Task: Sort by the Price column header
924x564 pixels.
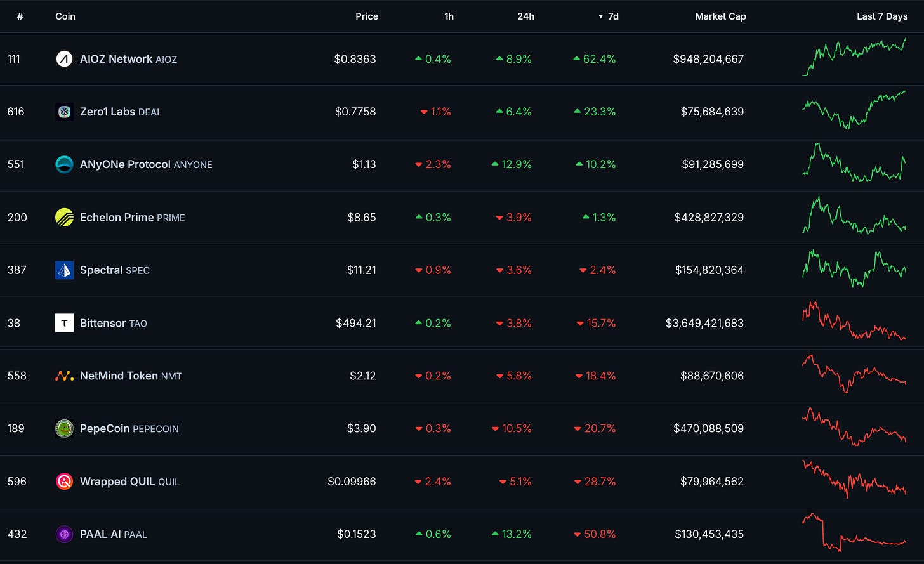Action: tap(367, 16)
